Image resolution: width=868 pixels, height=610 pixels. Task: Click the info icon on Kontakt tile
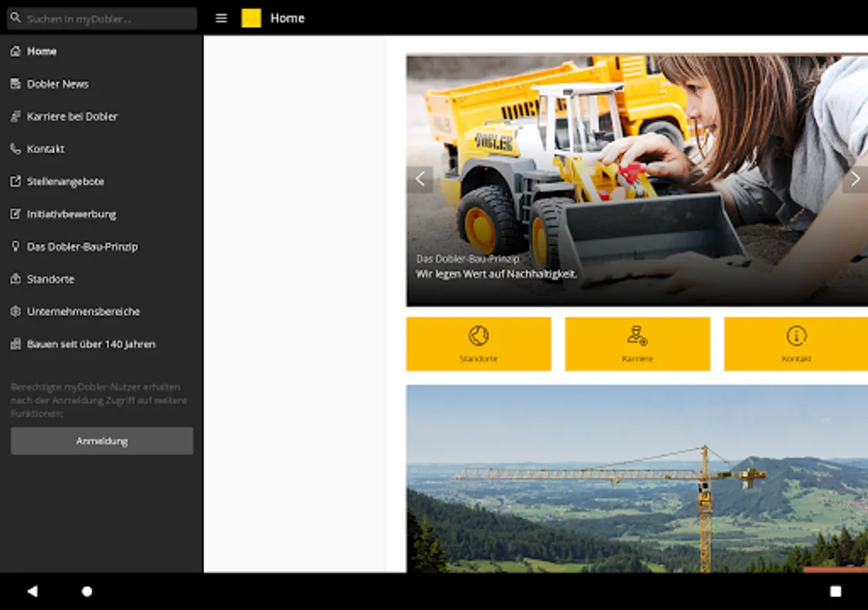[x=797, y=335]
